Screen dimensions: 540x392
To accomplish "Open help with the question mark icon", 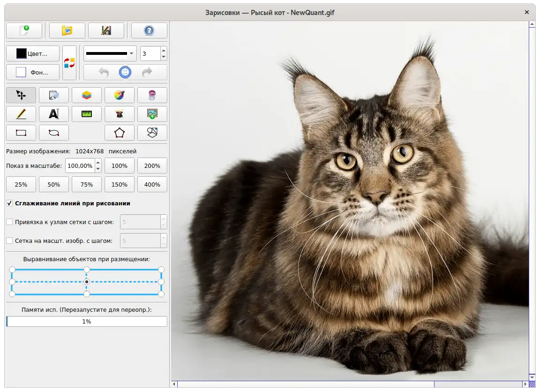I will pyautogui.click(x=149, y=30).
